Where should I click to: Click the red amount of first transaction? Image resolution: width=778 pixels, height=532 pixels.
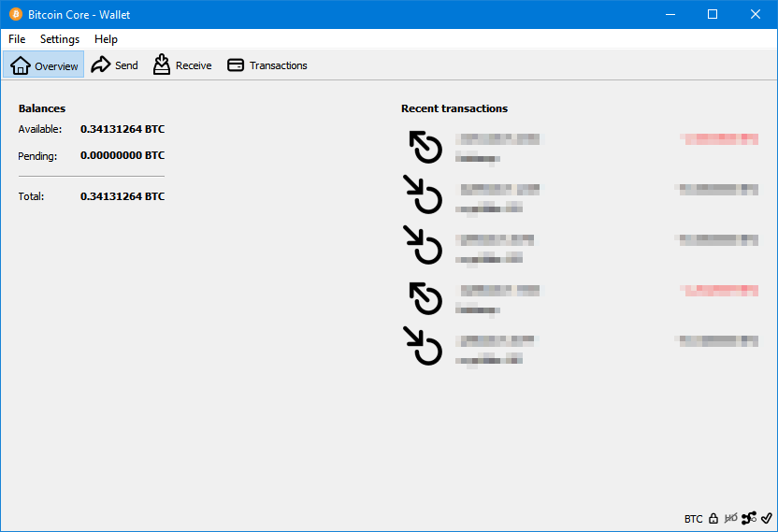(720, 139)
